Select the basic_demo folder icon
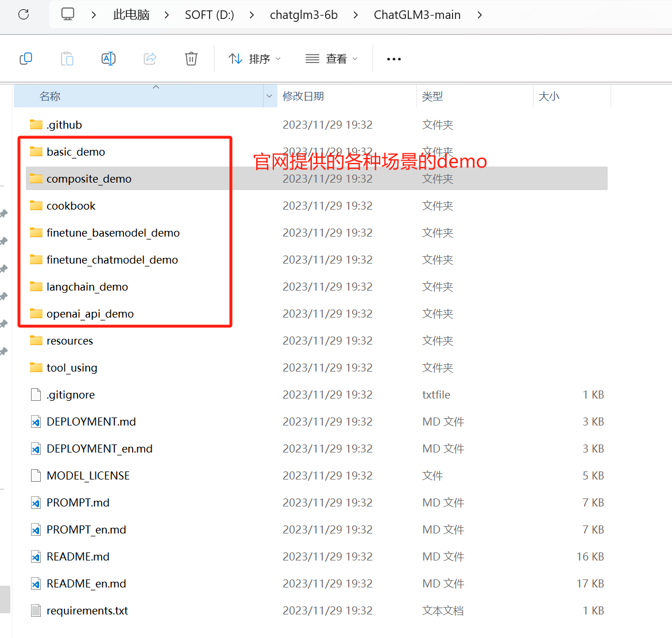 click(36, 152)
